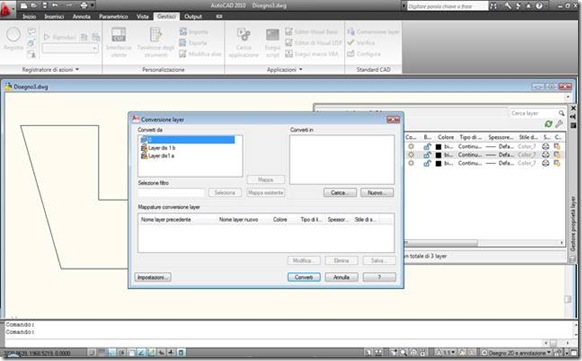Click the Esegui script icon
This screenshot has width=582, height=361.
pos(272,35)
